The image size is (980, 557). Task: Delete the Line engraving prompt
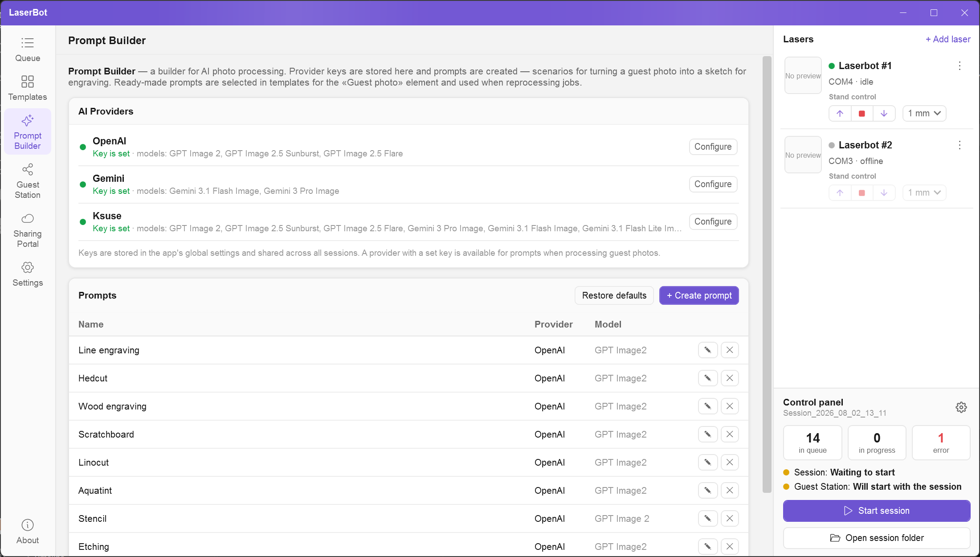730,350
